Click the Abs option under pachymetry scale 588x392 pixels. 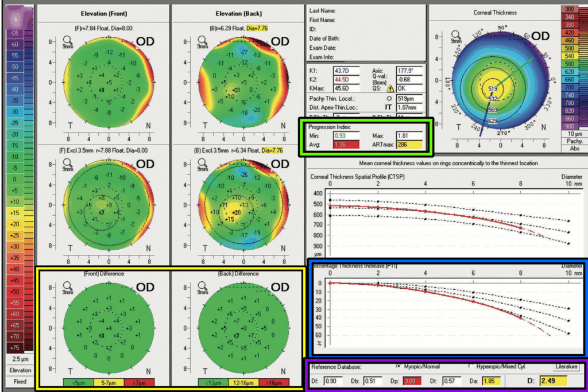573,148
